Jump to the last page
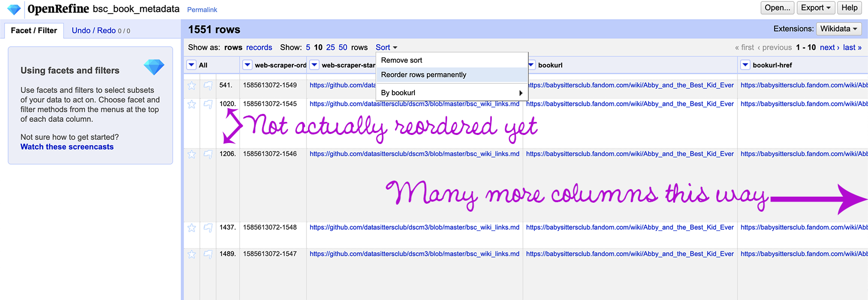This screenshot has height=300, width=868. 852,47
